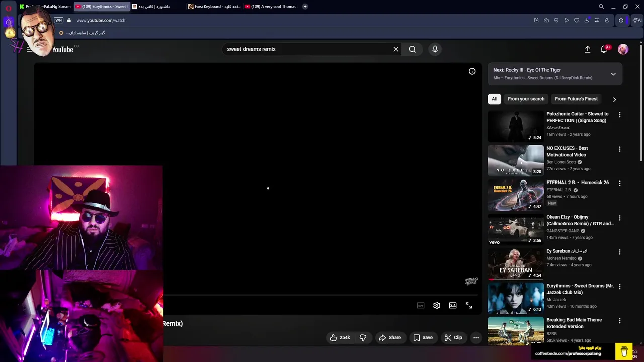Like the video with 254k likes
644x362 pixels.
pyautogui.click(x=340, y=338)
